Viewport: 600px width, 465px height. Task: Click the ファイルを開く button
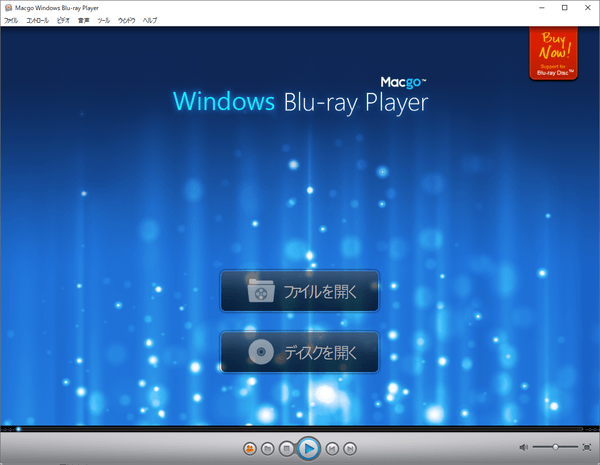pos(299,291)
